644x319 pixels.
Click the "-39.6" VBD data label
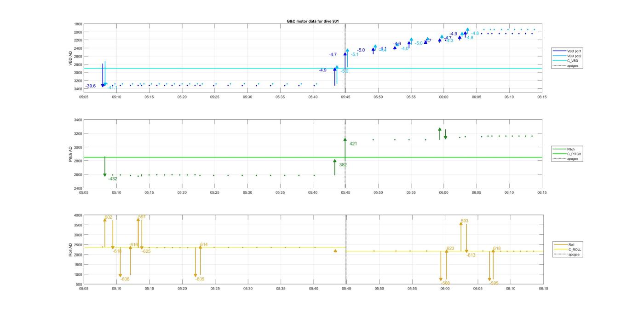[91, 86]
